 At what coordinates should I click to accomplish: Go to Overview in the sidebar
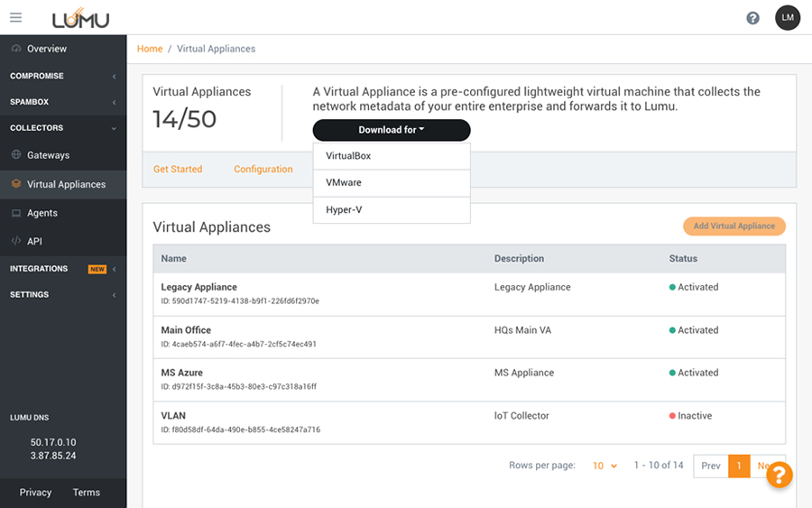pyautogui.click(x=46, y=49)
